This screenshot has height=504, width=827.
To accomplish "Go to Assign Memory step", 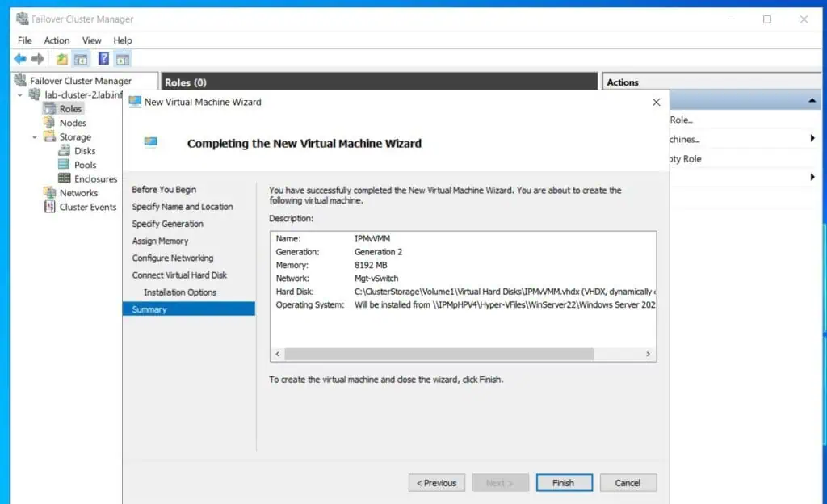I will (161, 241).
